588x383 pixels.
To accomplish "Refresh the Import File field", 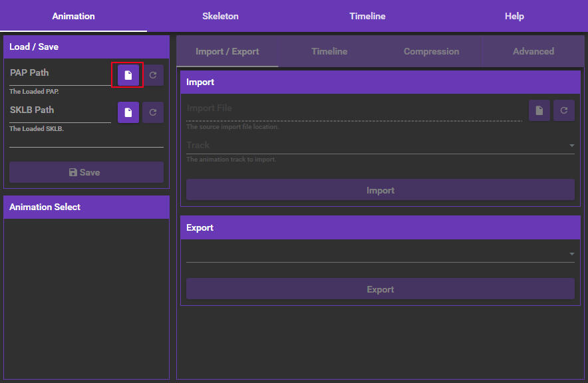I will tap(563, 110).
